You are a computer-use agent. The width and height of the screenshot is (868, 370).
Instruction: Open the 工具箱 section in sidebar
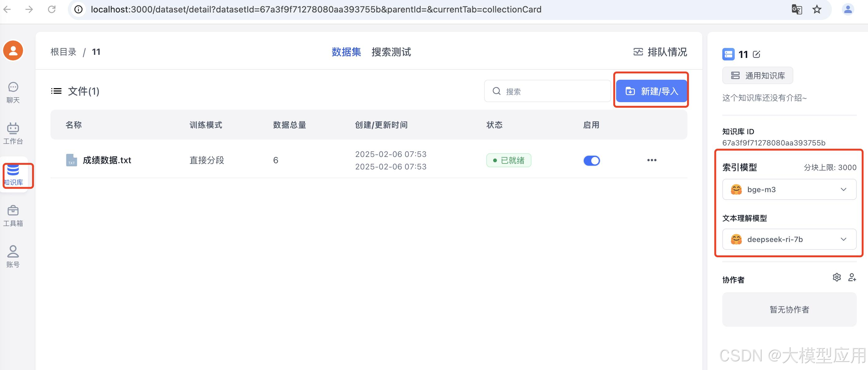click(x=12, y=215)
